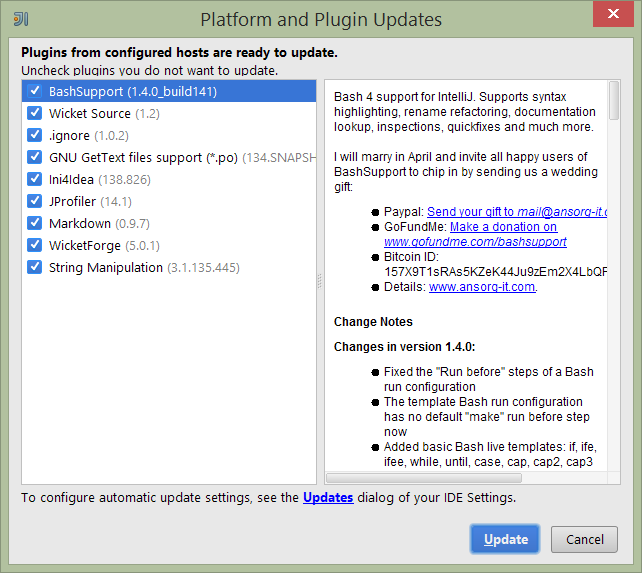Disable GNU GetText files support checkbox
The width and height of the screenshot is (642, 573).
point(35,157)
